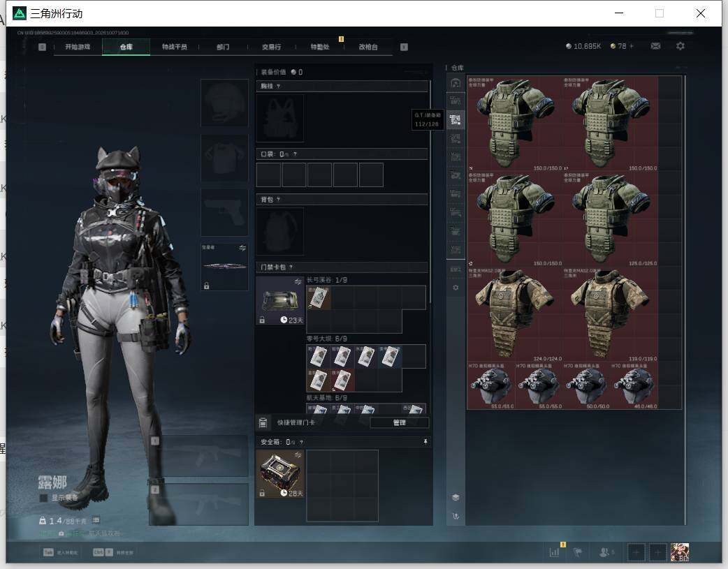Open the settings gear in top bar
This screenshot has width=728, height=569.
(x=680, y=46)
